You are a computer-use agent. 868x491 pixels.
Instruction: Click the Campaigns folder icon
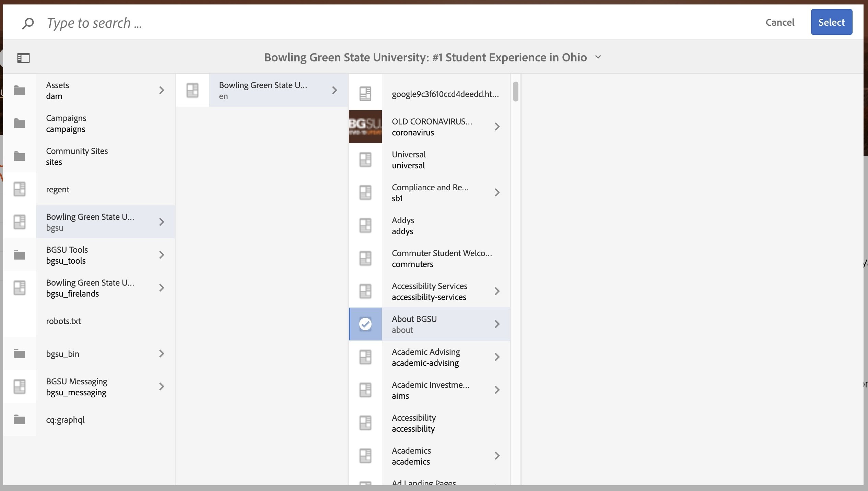point(19,123)
